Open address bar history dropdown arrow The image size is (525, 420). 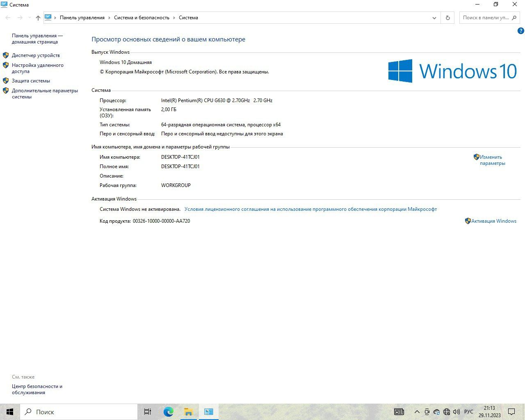pyautogui.click(x=434, y=18)
